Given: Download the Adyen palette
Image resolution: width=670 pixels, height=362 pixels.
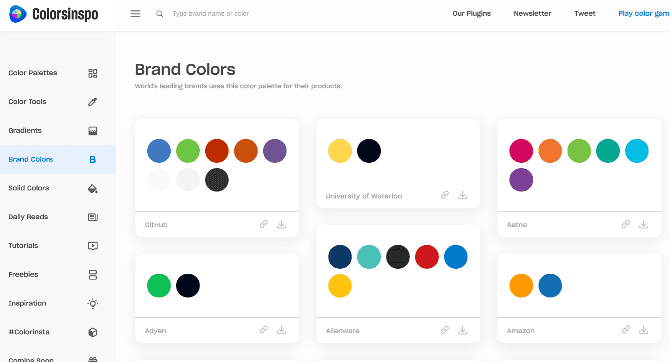Looking at the screenshot, I should [x=282, y=330].
